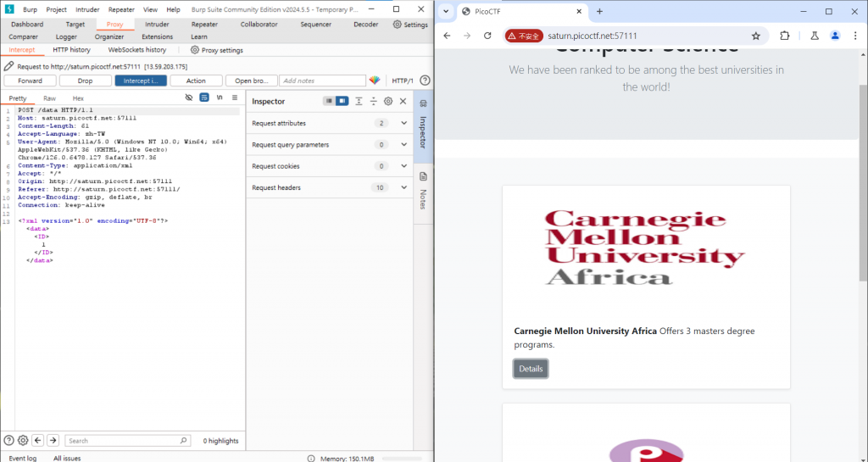Open Chrome three-dot menu
868x462 pixels.
click(x=855, y=36)
